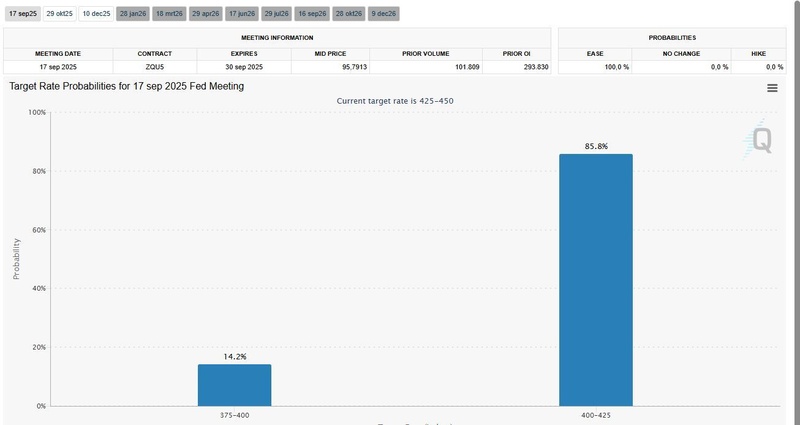Click the 9 dec26 meeting tab
Screen dimensions: 800x425
(384, 14)
